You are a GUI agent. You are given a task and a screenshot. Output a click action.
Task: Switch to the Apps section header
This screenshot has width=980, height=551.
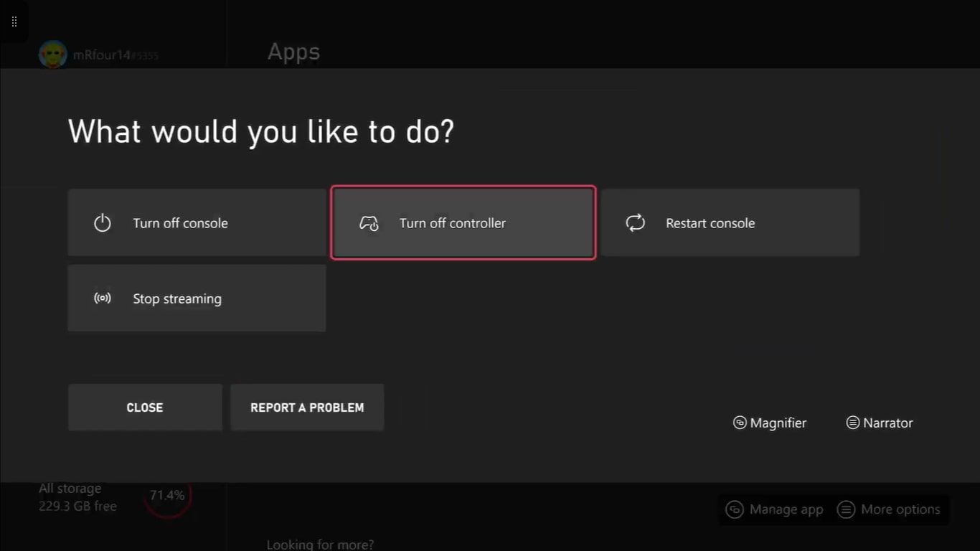tap(293, 52)
